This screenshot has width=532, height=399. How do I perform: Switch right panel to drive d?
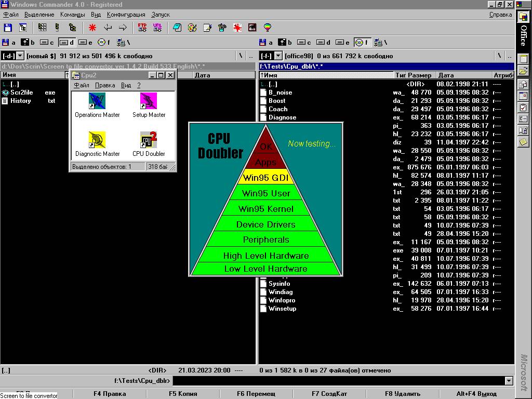click(323, 43)
